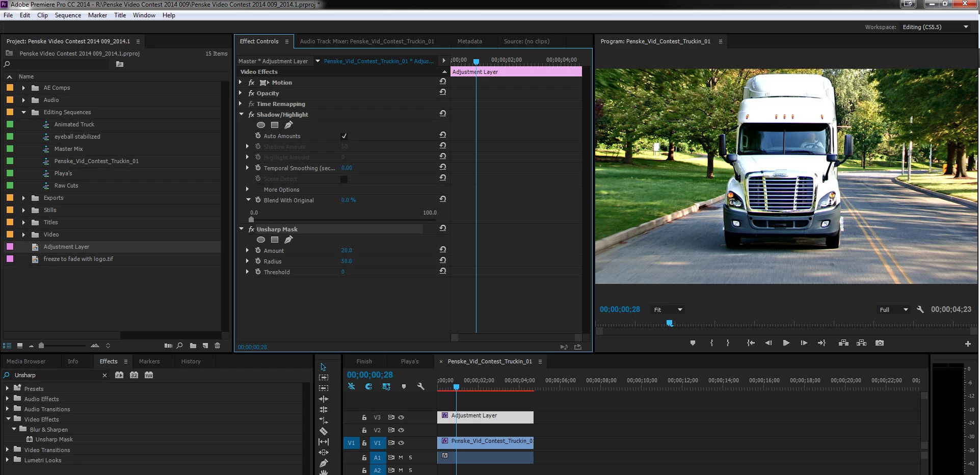The height and width of the screenshot is (475, 980).
Task: Reset the Unsharp Mask effect
Action: (x=443, y=228)
